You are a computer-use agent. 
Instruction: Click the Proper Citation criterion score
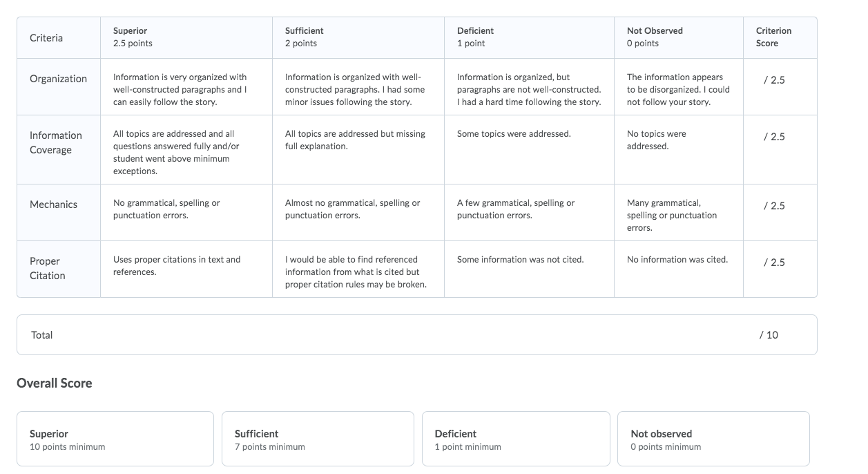(x=780, y=269)
